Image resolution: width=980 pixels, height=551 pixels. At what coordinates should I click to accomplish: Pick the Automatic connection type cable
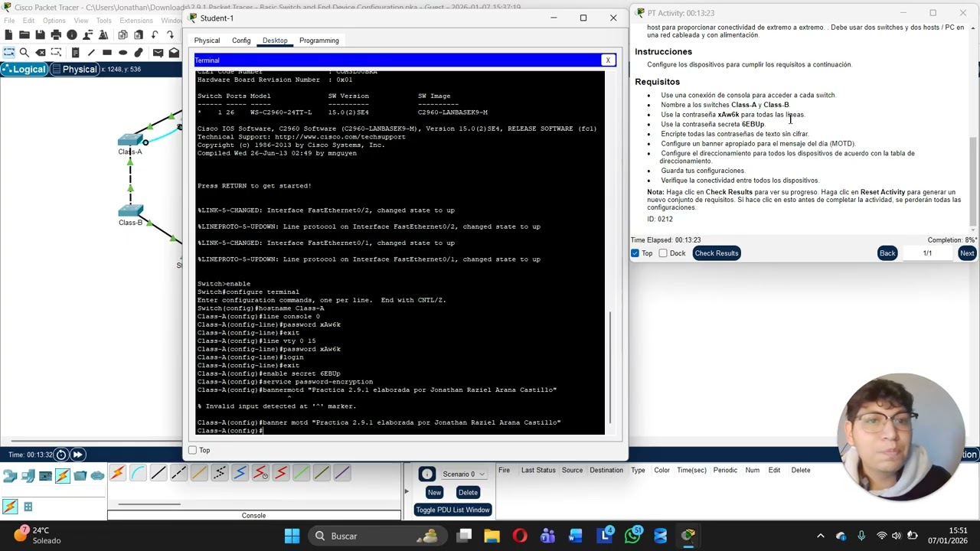coord(117,474)
